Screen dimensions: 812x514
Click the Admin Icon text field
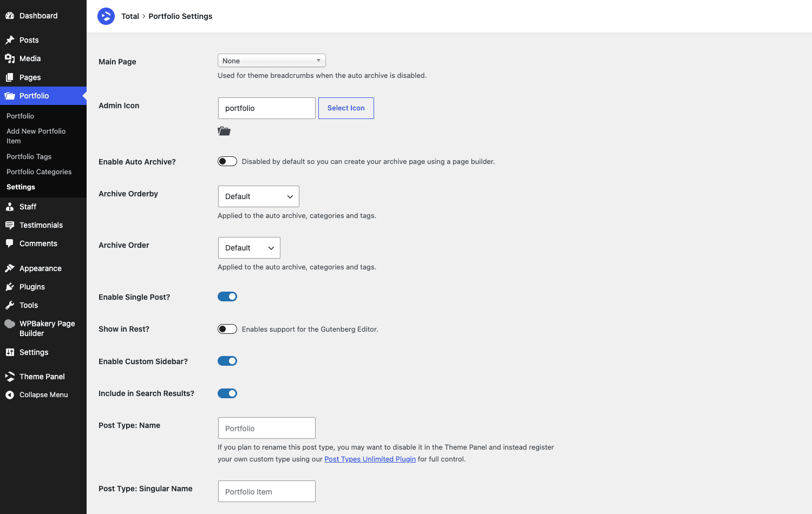tap(267, 108)
